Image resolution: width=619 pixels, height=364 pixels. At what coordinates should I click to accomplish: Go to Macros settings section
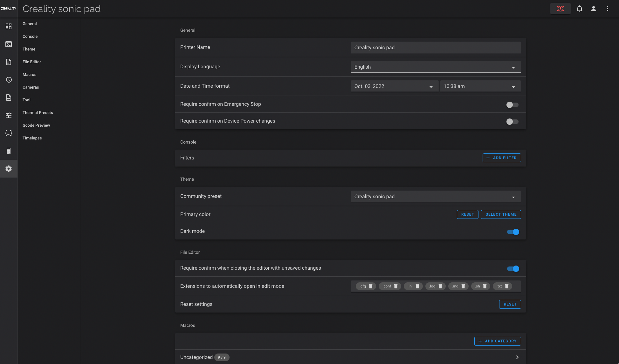[29, 75]
